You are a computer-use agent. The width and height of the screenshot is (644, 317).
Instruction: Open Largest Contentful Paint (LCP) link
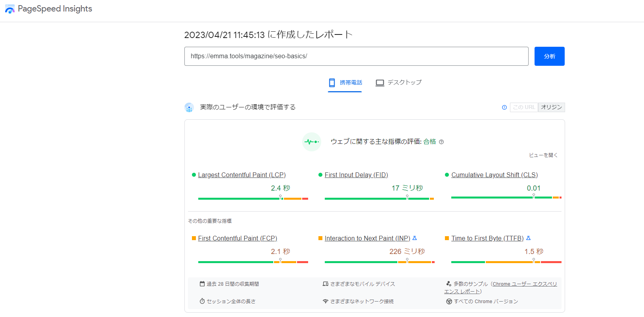click(x=241, y=175)
